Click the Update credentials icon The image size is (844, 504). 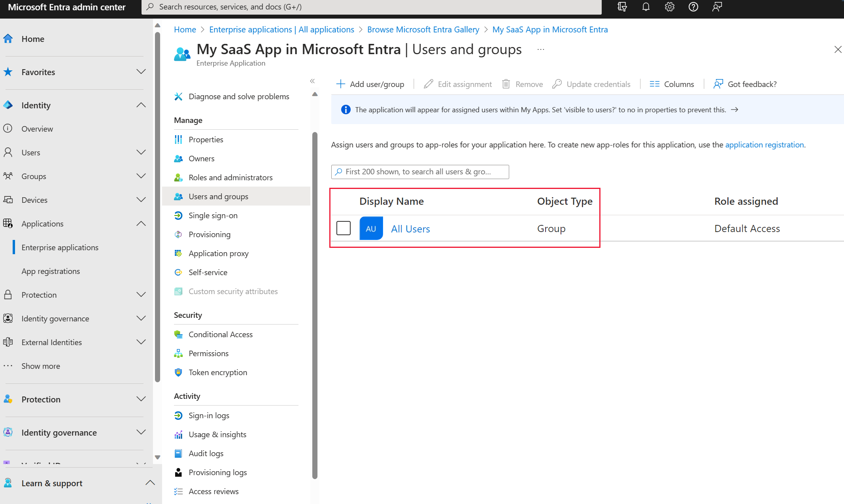(556, 84)
